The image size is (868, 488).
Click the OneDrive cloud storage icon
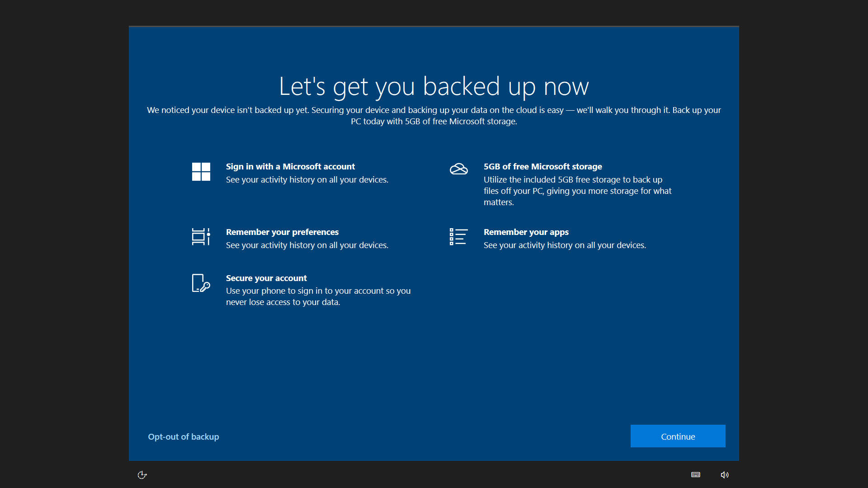tap(458, 169)
